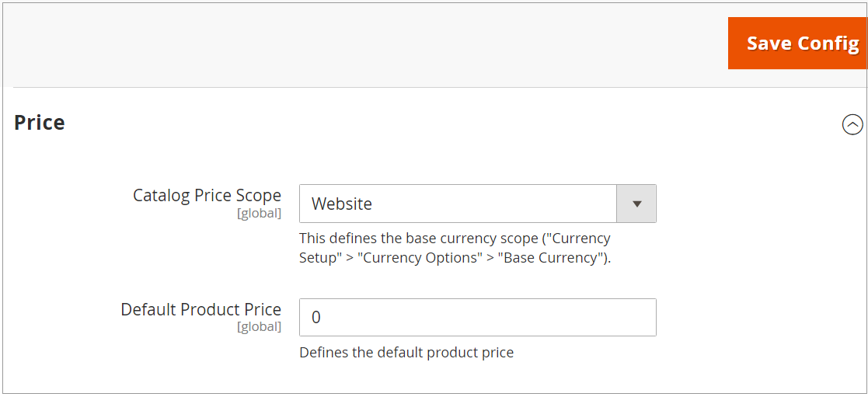Click the Catalog Price Scope dropdown arrow
Screen dimensions: 868x397
click(636, 204)
